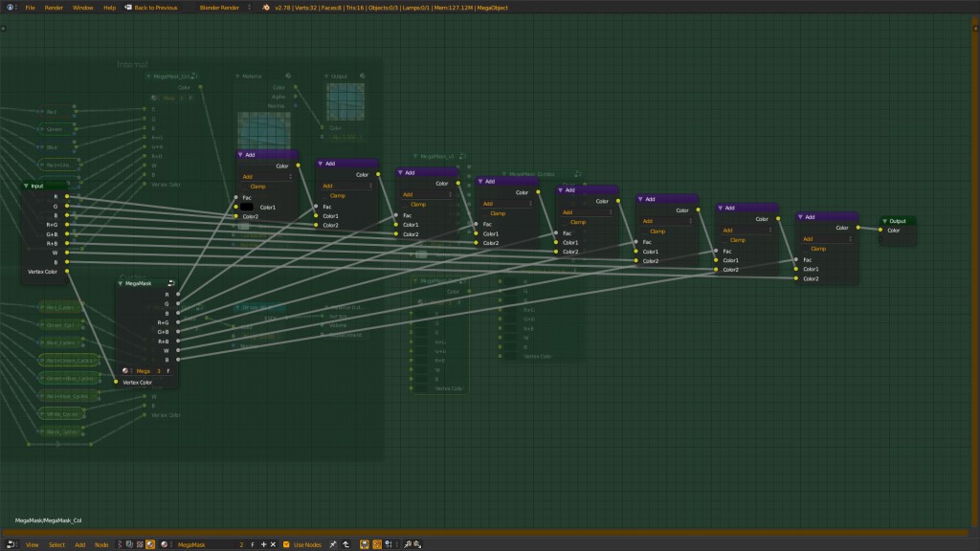The image size is (980, 551).
Task: Select the Compositing nodes icon in the header
Action: pyautogui.click(x=129, y=545)
